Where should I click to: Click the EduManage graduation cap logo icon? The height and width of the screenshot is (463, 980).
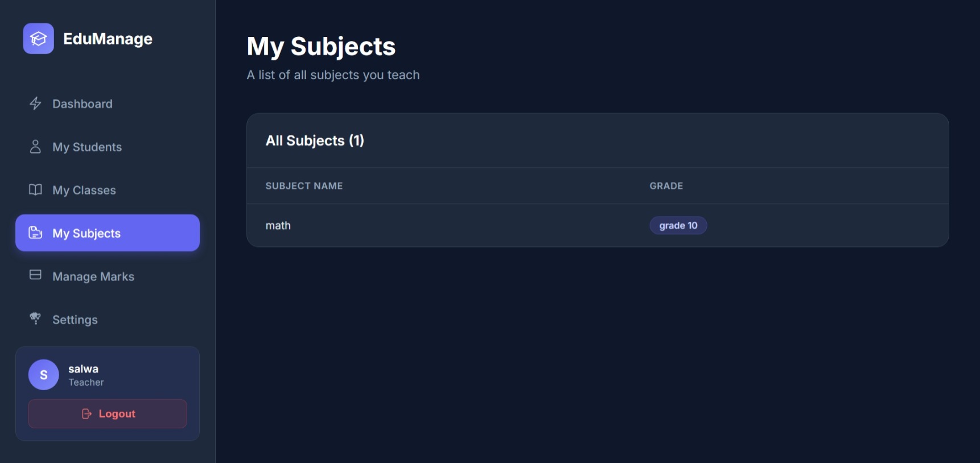(39, 39)
